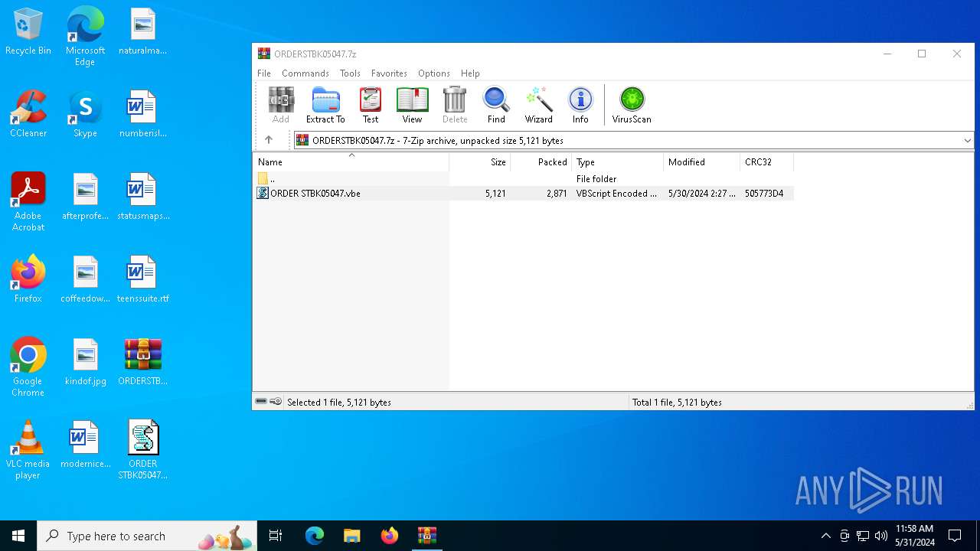Open the Commands menu

305,73
